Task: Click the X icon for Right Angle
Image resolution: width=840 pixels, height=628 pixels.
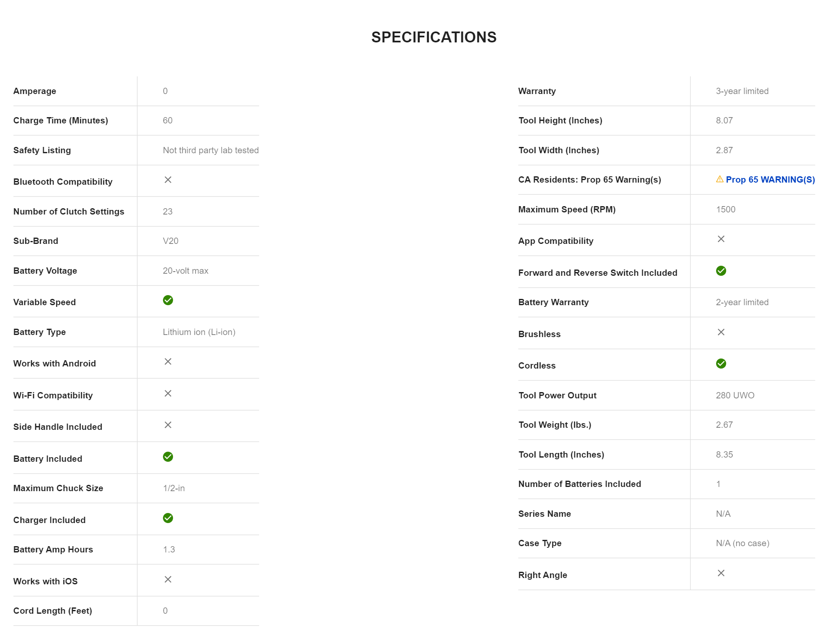Action: (721, 573)
